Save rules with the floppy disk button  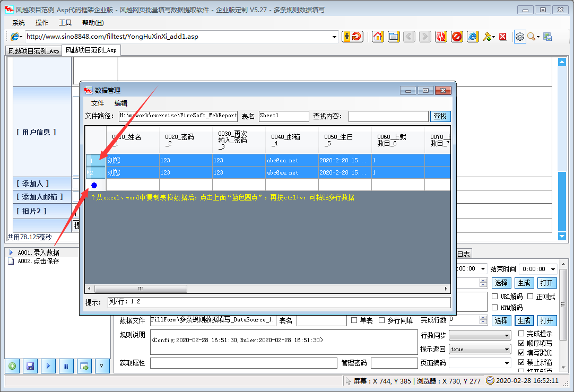[30, 366]
